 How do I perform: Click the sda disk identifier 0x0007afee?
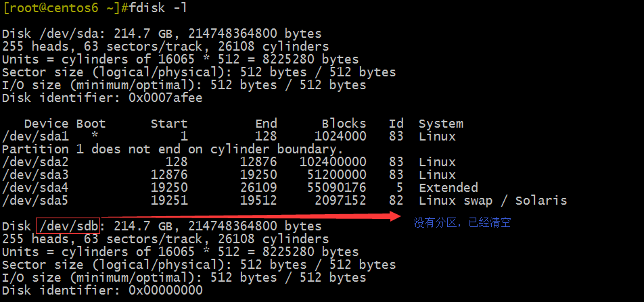click(x=166, y=98)
